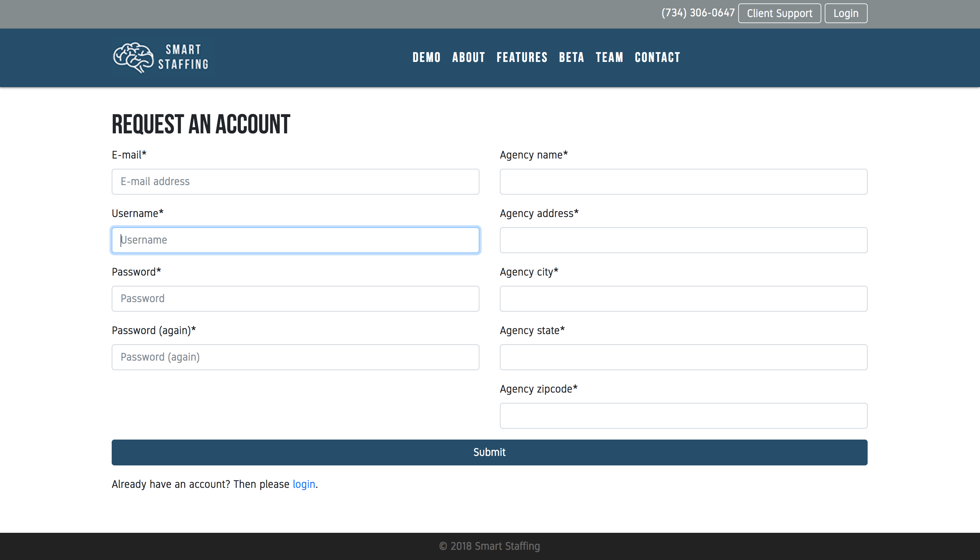The image size is (980, 560).
Task: Click the Smart Staffing brain logo
Action: tap(133, 57)
